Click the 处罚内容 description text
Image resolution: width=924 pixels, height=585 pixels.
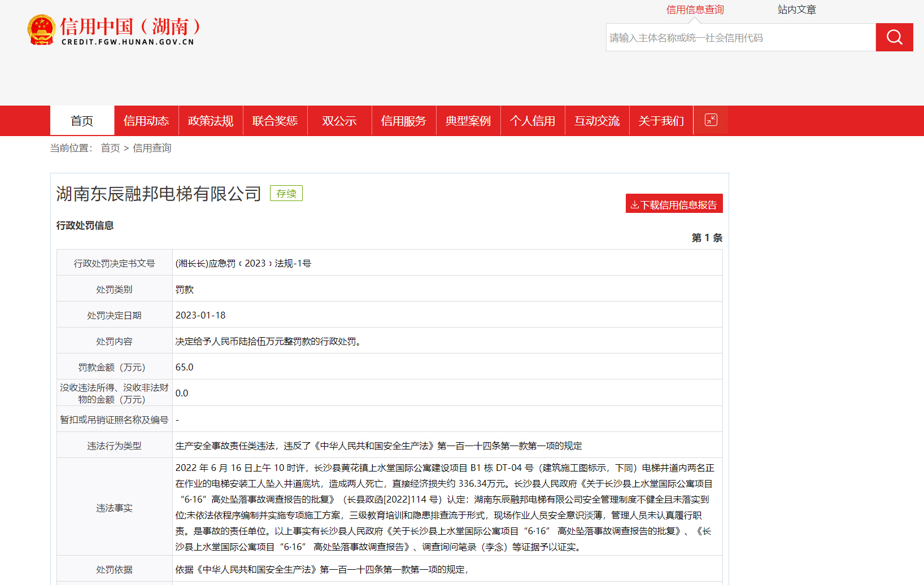point(270,341)
